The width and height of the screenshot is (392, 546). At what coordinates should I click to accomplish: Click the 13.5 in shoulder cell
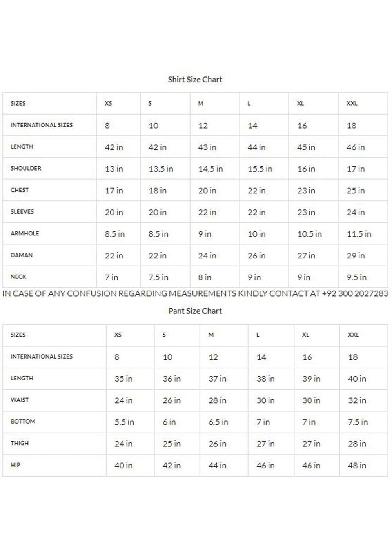tap(161, 169)
